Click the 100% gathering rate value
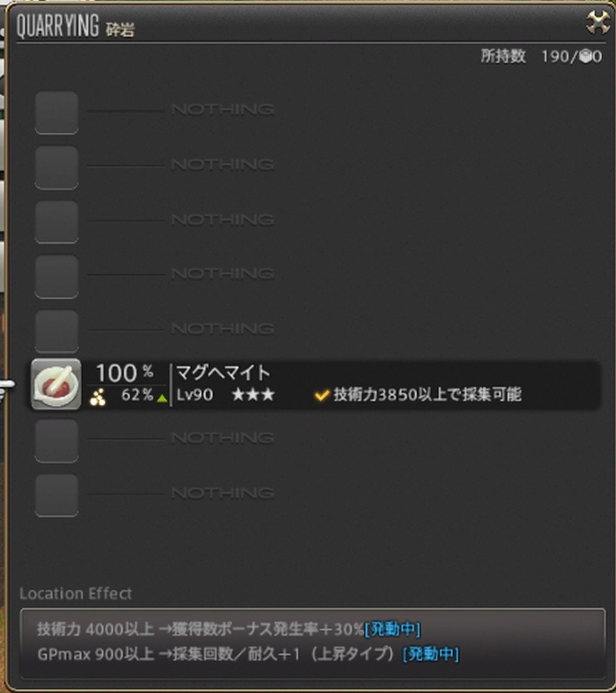This screenshot has height=693, width=616. pos(125,373)
